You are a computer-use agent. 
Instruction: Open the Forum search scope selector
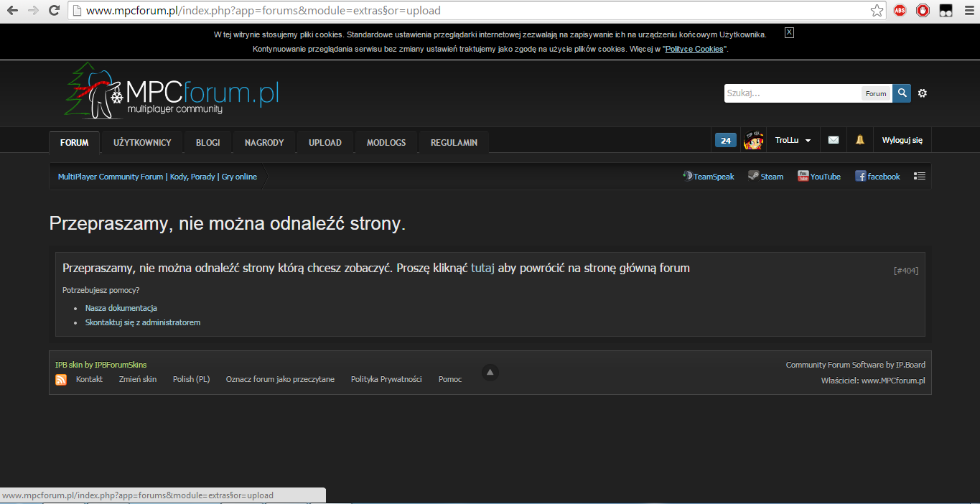click(x=876, y=93)
